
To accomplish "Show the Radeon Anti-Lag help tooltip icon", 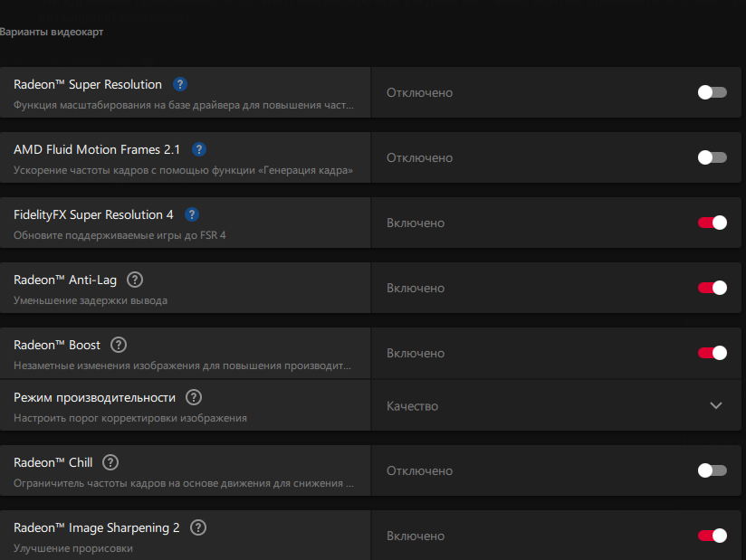I will (x=135, y=280).
